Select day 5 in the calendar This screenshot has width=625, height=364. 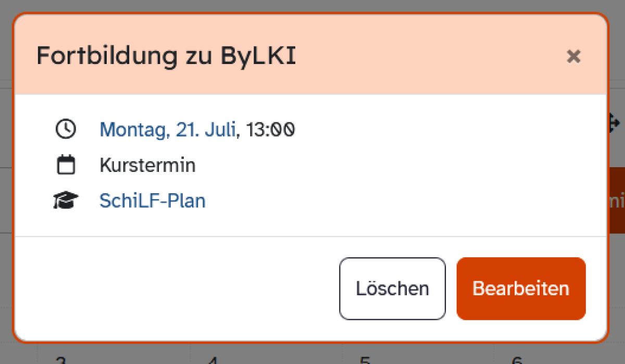click(365, 360)
